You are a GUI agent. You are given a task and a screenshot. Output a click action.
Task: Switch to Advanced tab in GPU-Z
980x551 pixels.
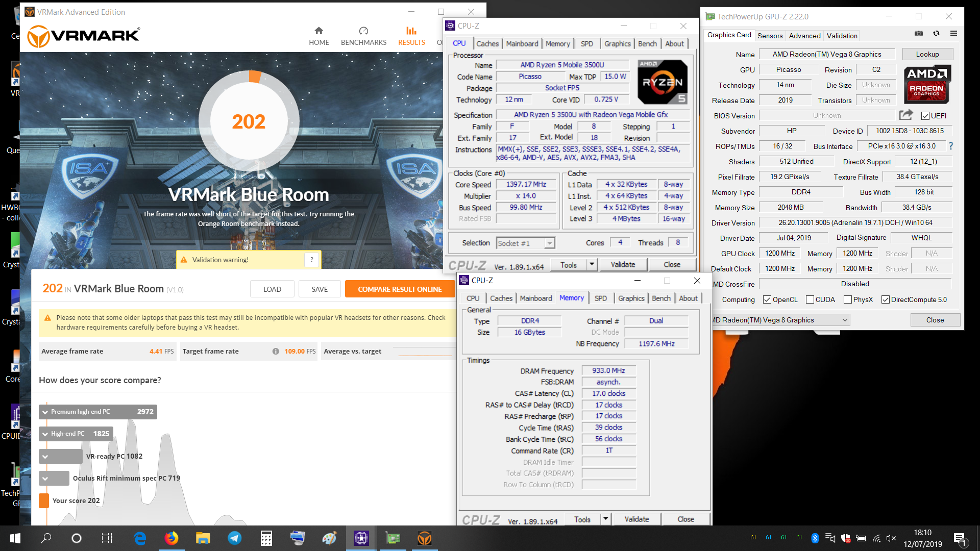[804, 35]
